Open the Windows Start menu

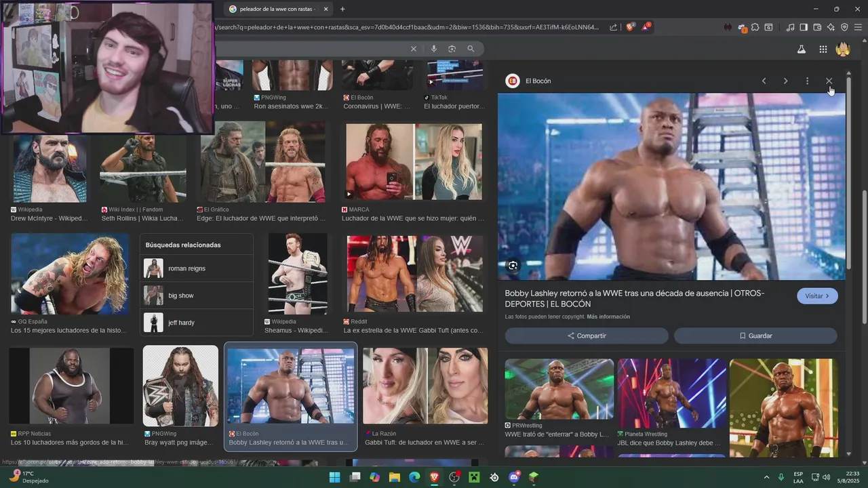334,477
